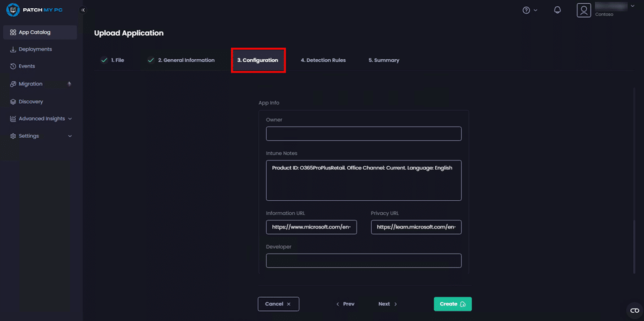The width and height of the screenshot is (644, 321).
Task: Click inside the Owner text field
Action: 364,133
